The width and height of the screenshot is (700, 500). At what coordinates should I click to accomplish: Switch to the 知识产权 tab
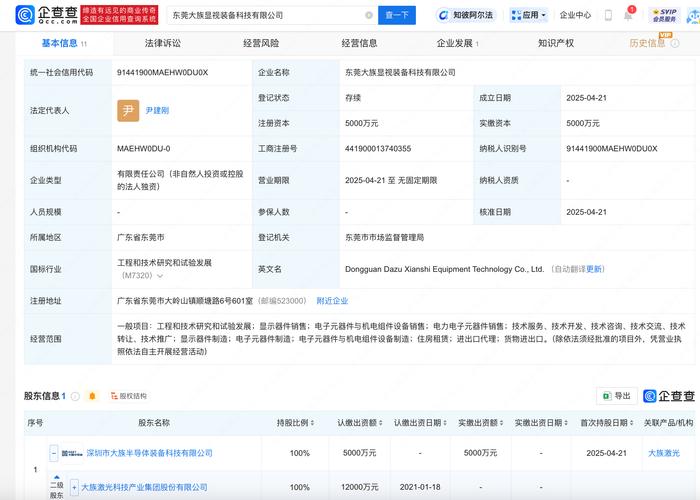[x=556, y=43]
